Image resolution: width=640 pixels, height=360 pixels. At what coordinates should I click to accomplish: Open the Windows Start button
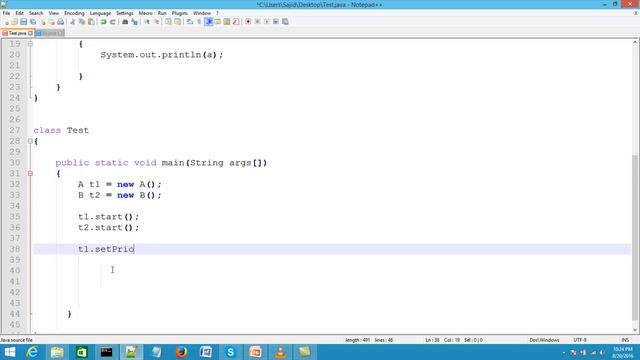point(9,352)
